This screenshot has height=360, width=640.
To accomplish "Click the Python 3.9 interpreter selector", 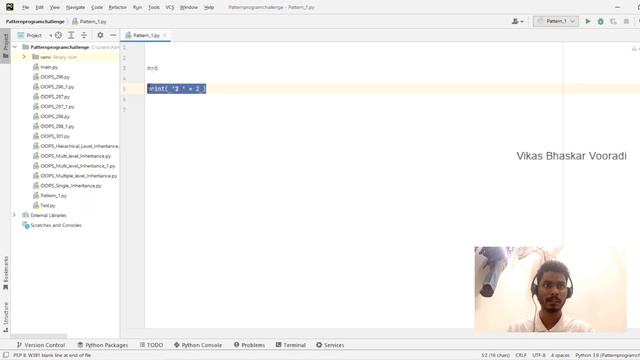I will coord(607,355).
